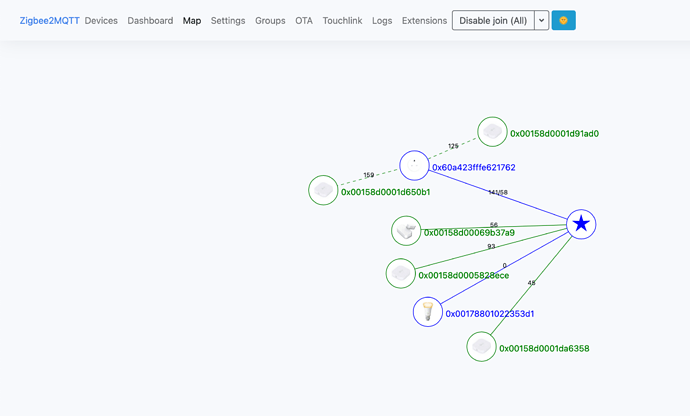Click link quality value 159

tap(369, 175)
